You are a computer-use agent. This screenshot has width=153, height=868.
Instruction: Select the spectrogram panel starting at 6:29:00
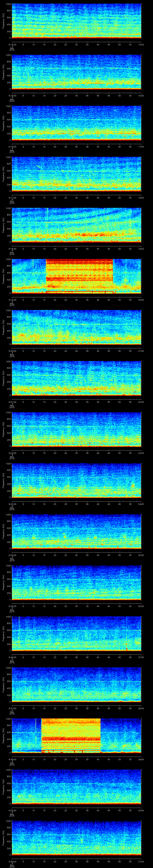[x=76, y=787]
